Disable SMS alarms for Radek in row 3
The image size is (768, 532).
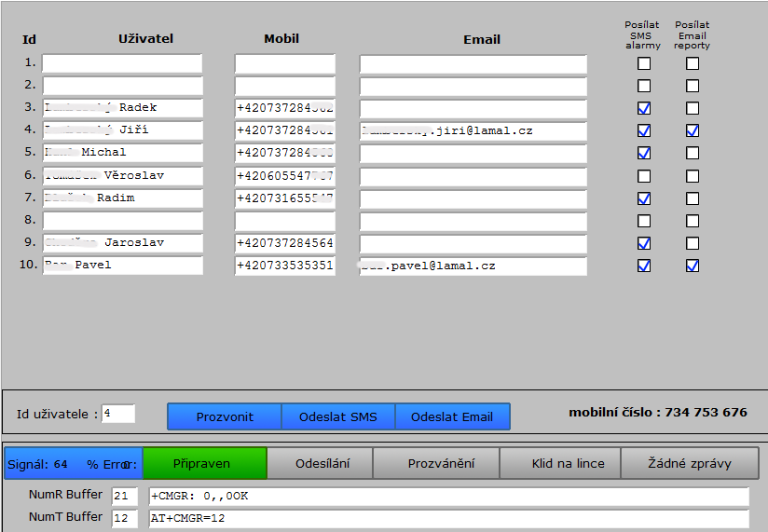(644, 108)
